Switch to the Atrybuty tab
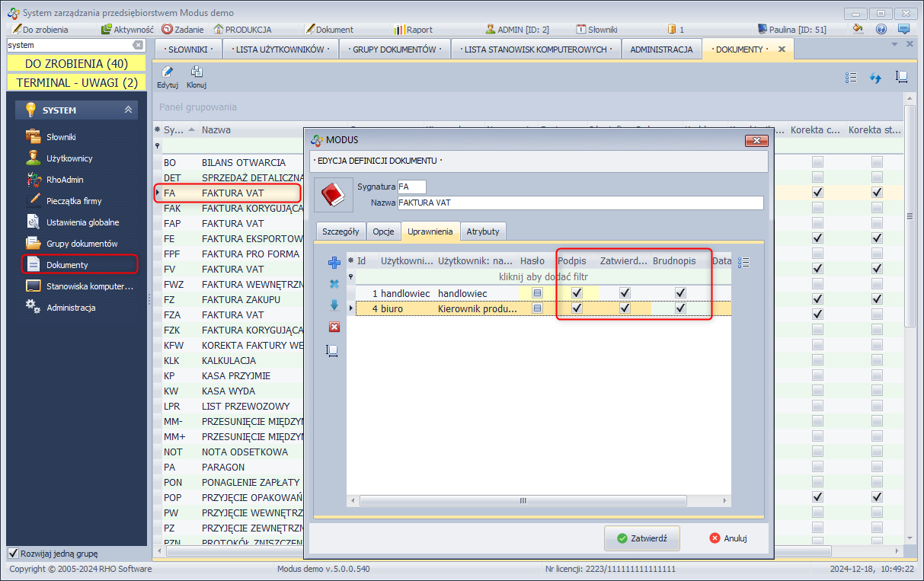The width and height of the screenshot is (924, 581). click(482, 231)
